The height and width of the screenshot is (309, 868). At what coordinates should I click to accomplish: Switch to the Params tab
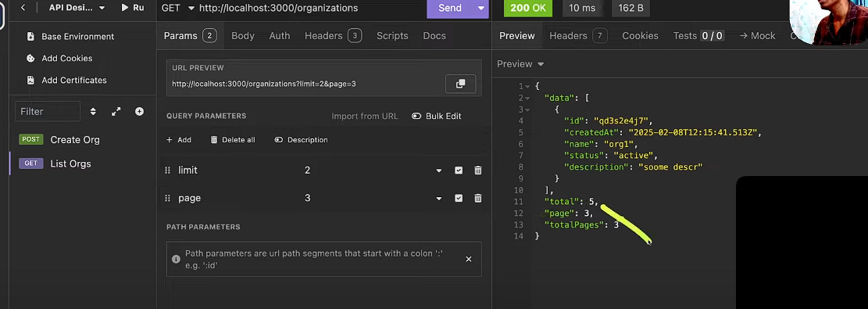tap(190, 36)
